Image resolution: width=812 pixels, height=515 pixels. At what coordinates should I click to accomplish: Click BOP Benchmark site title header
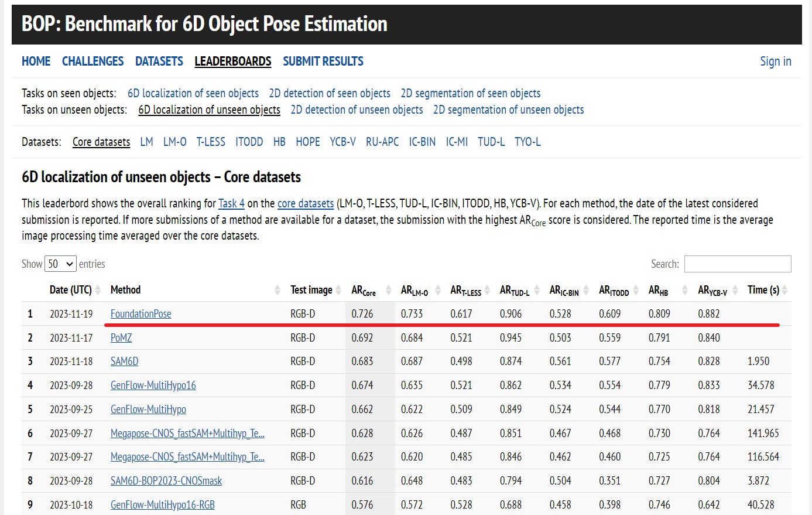[x=204, y=24]
